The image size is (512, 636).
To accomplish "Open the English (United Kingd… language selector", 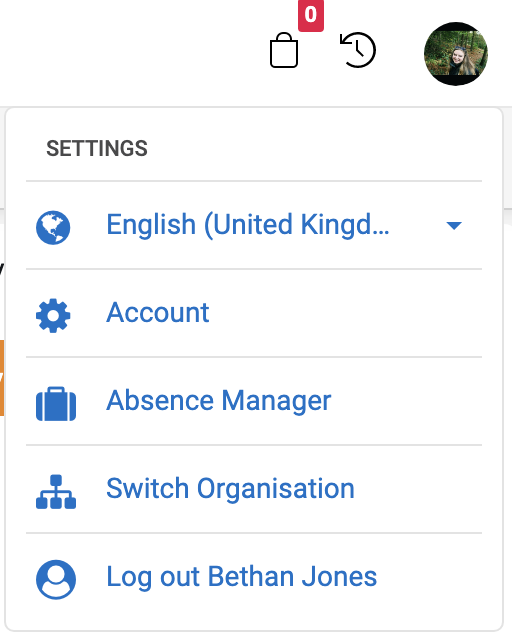I will (254, 225).
